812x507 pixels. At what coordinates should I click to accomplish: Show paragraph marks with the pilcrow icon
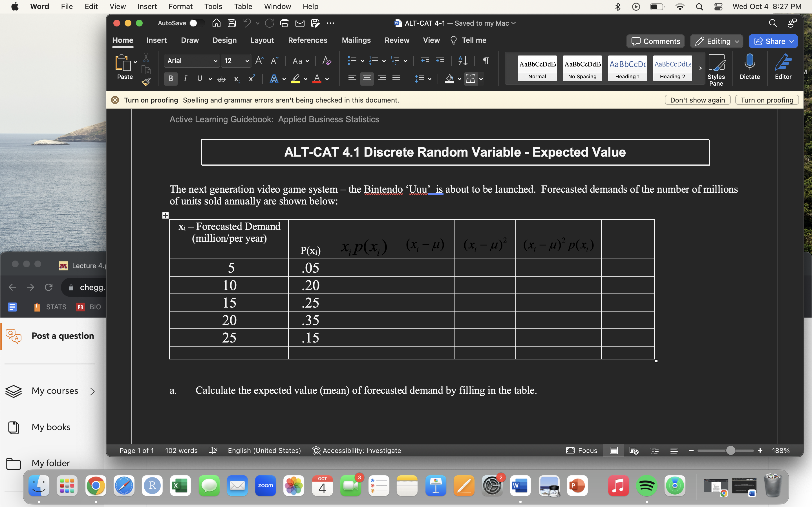[486, 61]
